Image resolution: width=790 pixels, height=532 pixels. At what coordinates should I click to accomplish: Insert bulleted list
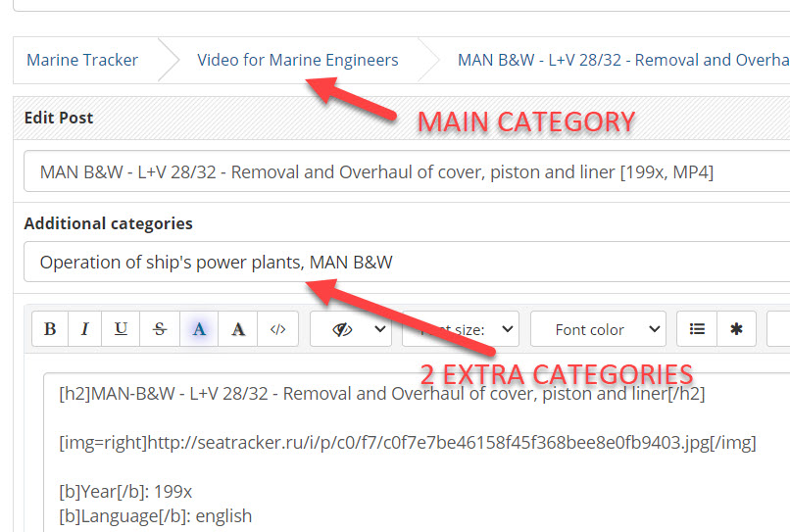tap(697, 330)
